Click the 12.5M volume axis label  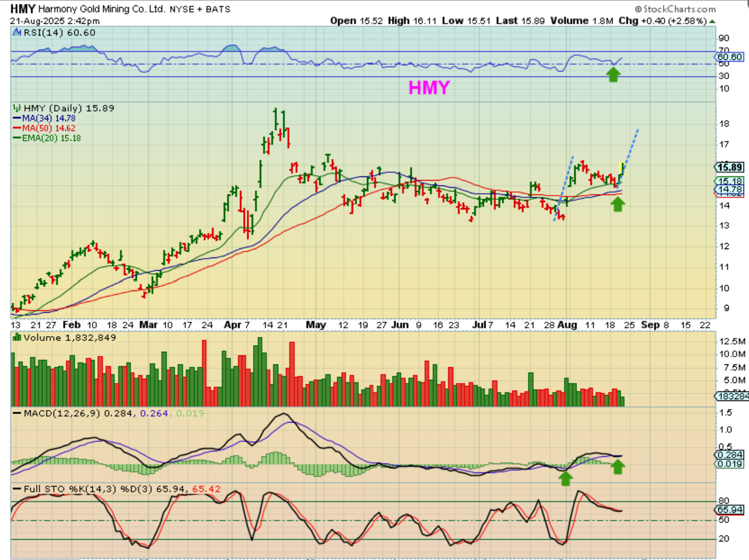click(x=731, y=341)
